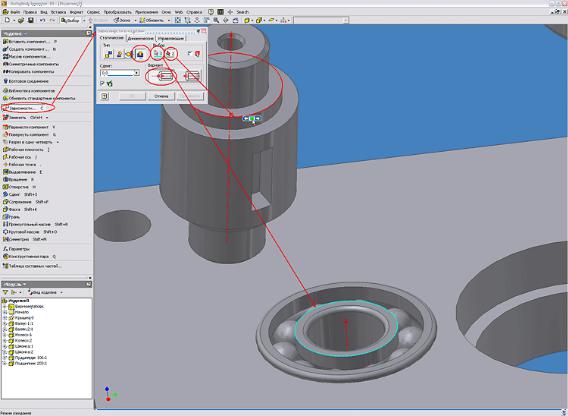This screenshot has height=416, width=568.
Task: Click Болтовое соединение tool
Action: point(26,81)
